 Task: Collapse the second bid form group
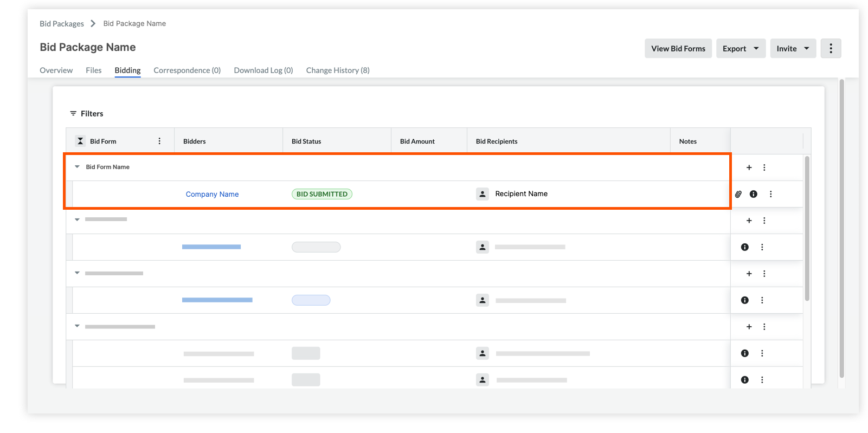77,219
